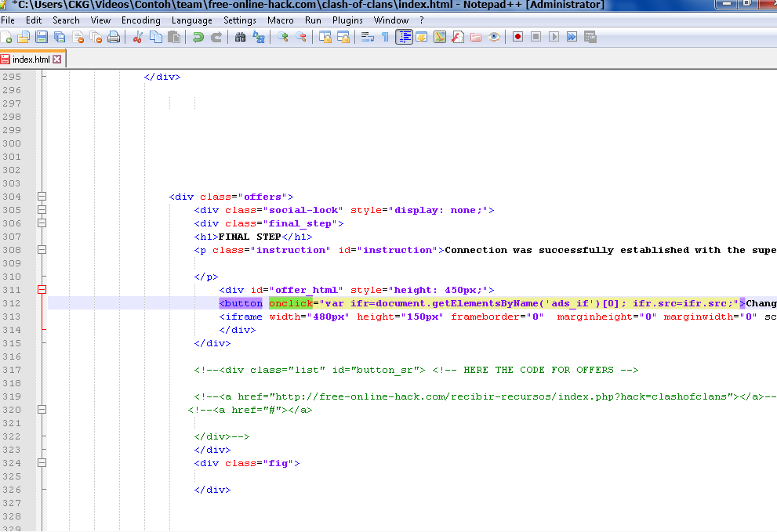Collapse the fold marker on line 304
The height and width of the screenshot is (532, 777).
click(42, 197)
